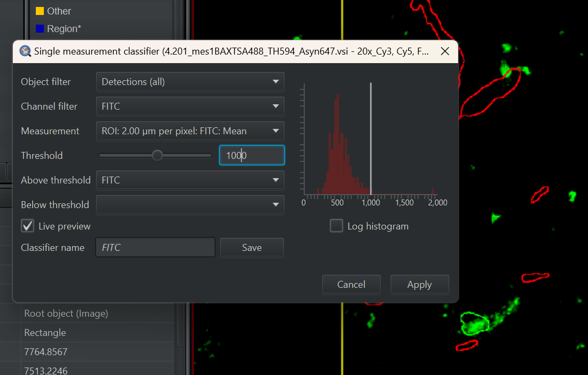Click the blue swatch next to Region*
Image resolution: width=588 pixels, height=375 pixels.
pos(39,28)
